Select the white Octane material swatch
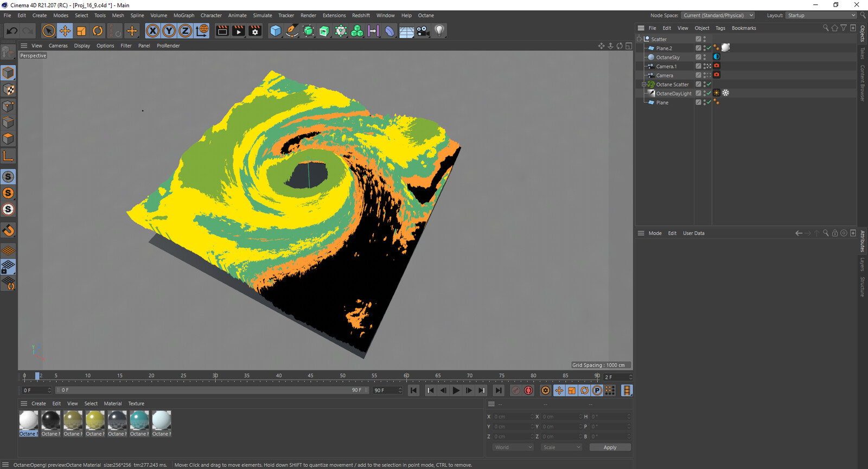Image resolution: width=868 pixels, height=469 pixels. [29, 421]
